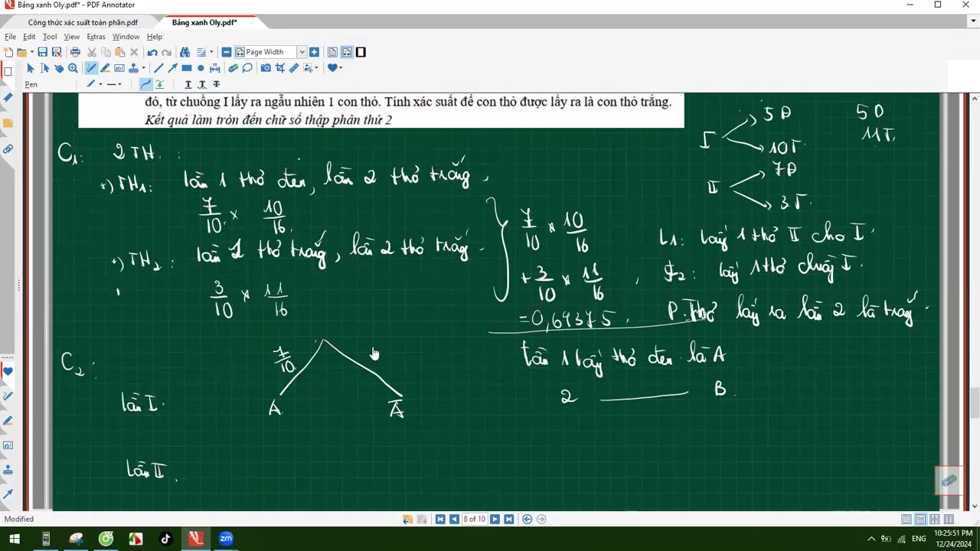Click the Redo arrow icon
Viewport: 980px width, 551px height.
pos(166,52)
